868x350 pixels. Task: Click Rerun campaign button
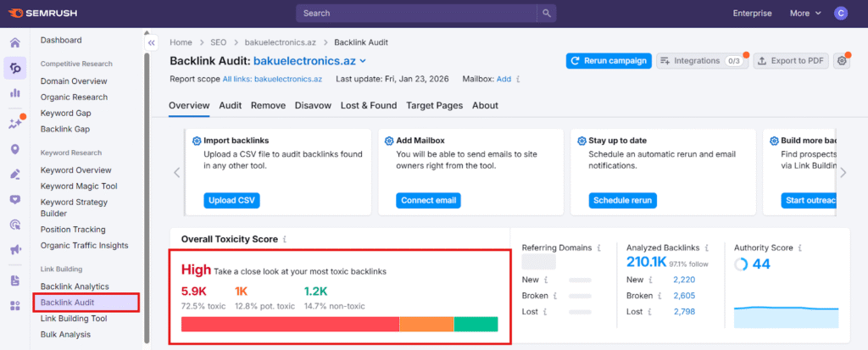tap(609, 61)
